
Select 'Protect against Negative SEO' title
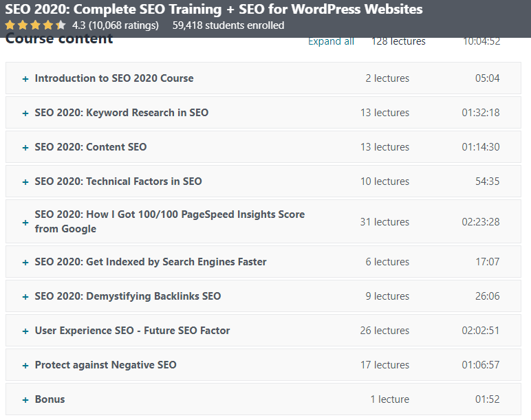[106, 365]
